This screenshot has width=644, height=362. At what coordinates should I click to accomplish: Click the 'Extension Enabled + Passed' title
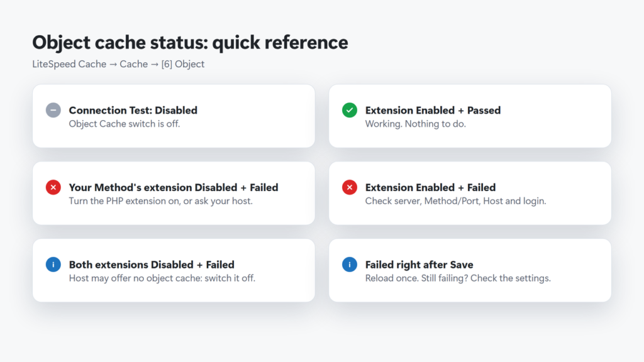433,111
